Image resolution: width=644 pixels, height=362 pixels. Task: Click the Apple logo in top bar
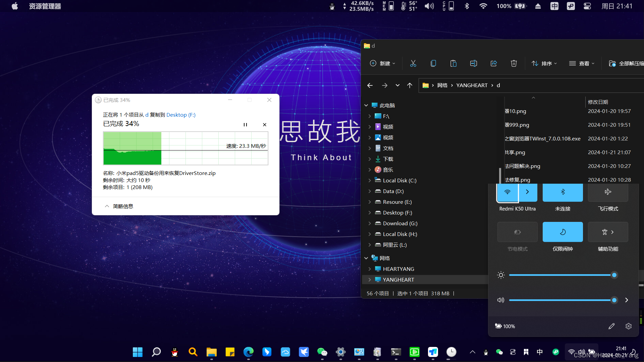[15, 6]
